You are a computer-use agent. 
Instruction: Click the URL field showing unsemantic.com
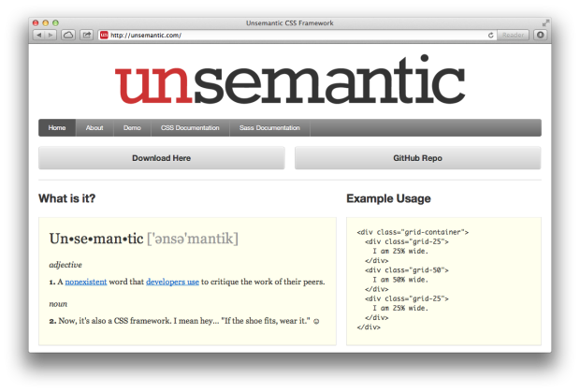click(296, 36)
